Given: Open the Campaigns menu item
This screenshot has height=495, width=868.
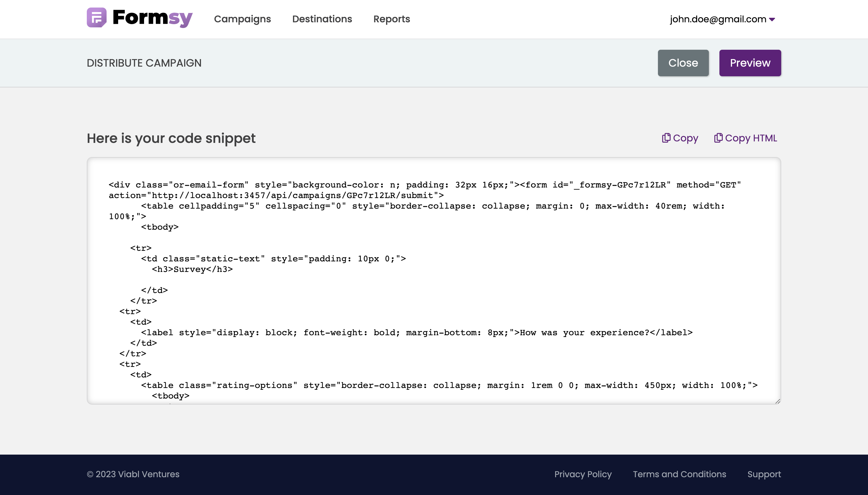Looking at the screenshot, I should coord(243,19).
